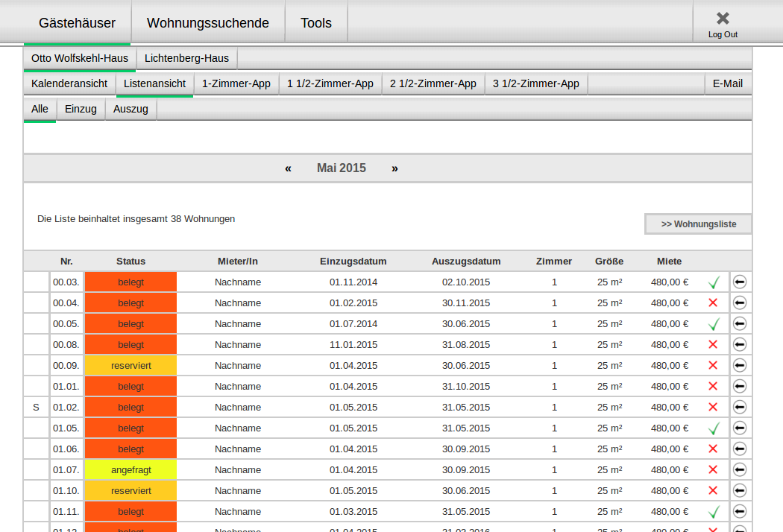
Task: Select the Einzug filter tab
Action: point(81,109)
